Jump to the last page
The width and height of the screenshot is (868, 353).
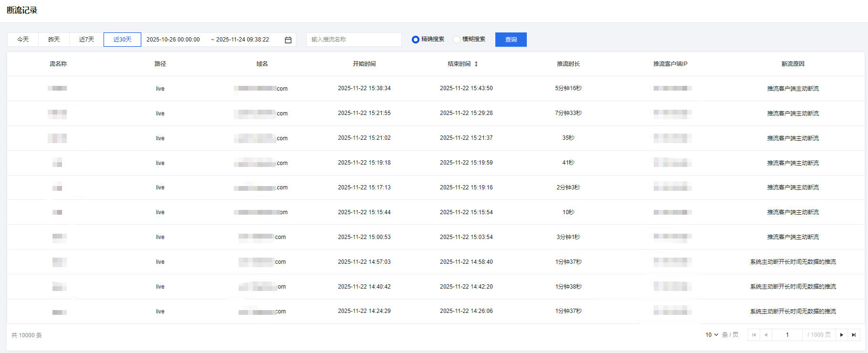[x=854, y=335]
